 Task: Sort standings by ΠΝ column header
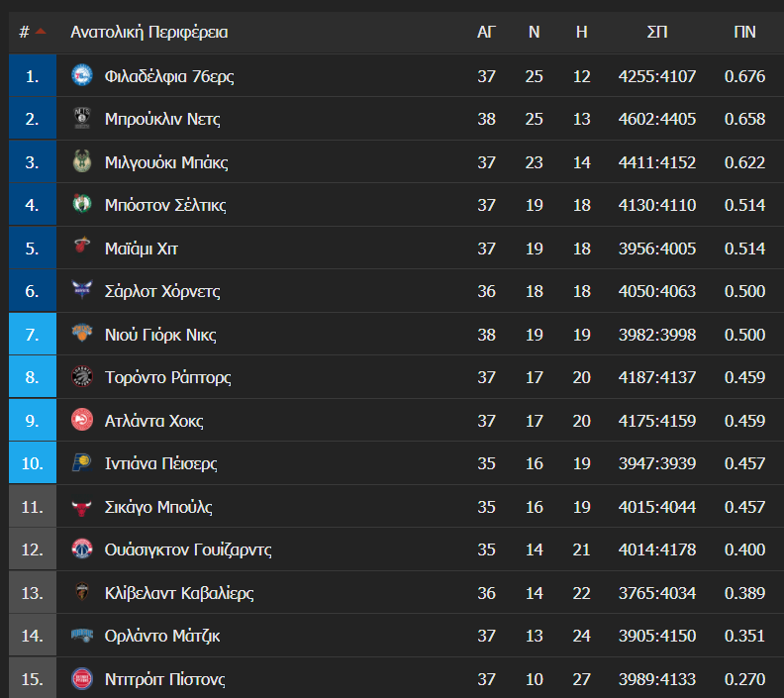(x=744, y=32)
